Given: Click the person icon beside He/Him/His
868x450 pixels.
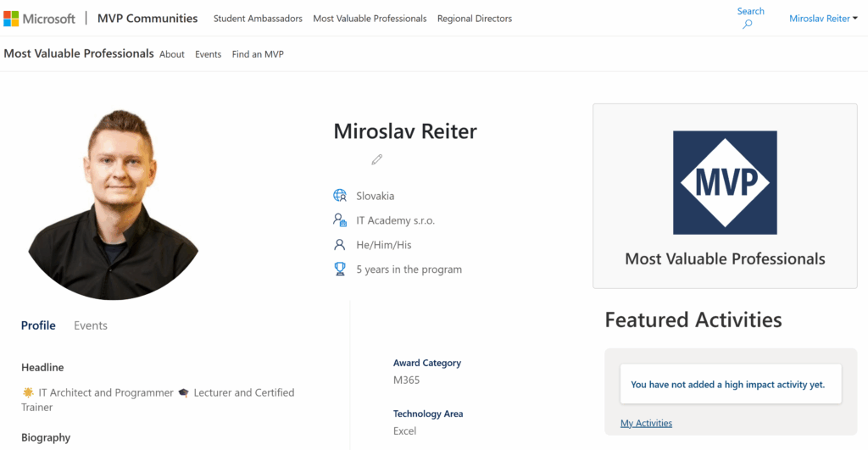Looking at the screenshot, I should click(340, 244).
